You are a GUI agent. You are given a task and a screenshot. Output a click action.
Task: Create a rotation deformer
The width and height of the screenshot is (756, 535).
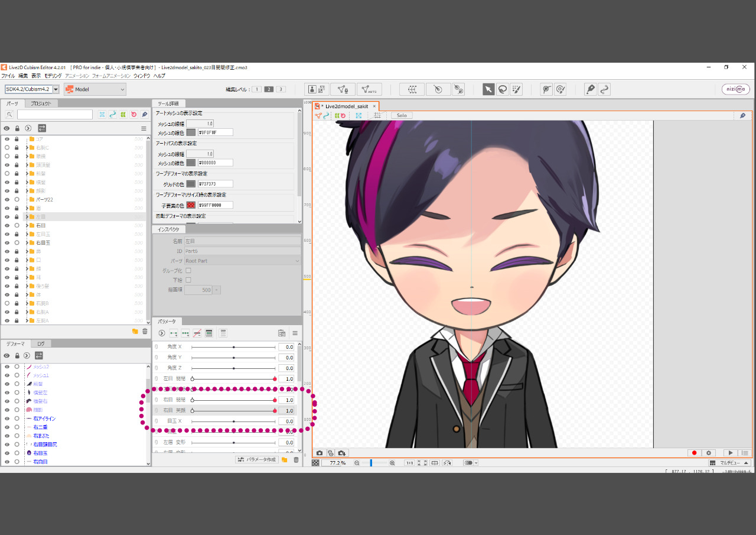(x=438, y=89)
